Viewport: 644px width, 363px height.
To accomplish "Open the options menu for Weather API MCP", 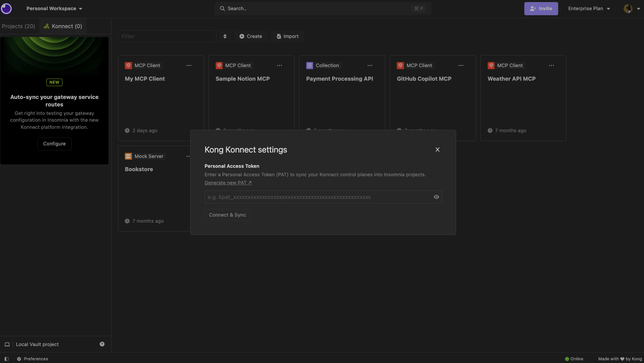I will pos(551,65).
